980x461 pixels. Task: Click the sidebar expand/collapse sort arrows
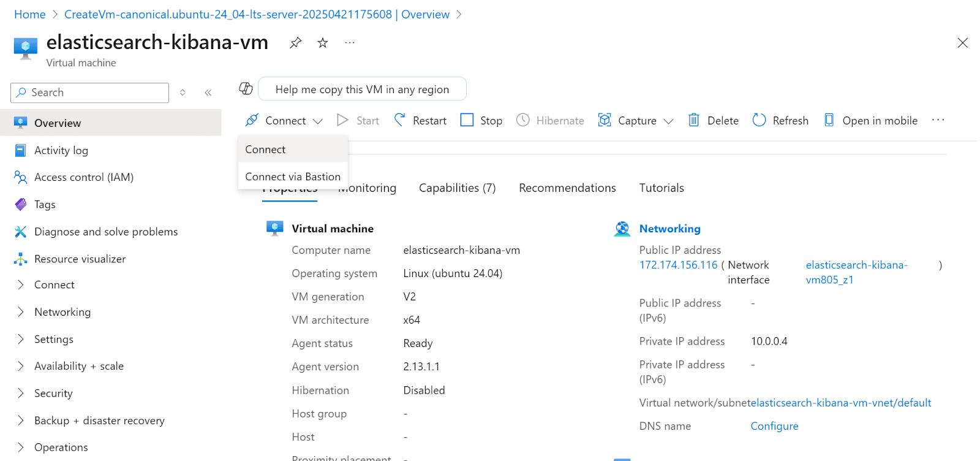click(x=183, y=93)
